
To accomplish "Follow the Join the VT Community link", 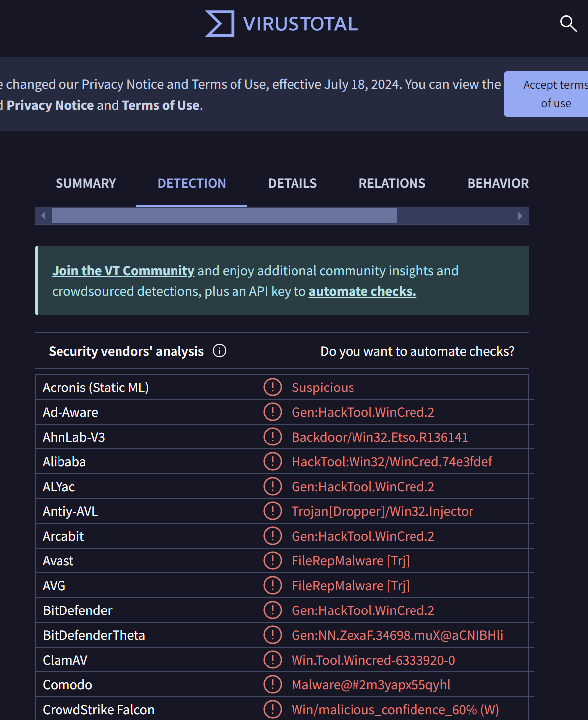I will (123, 271).
